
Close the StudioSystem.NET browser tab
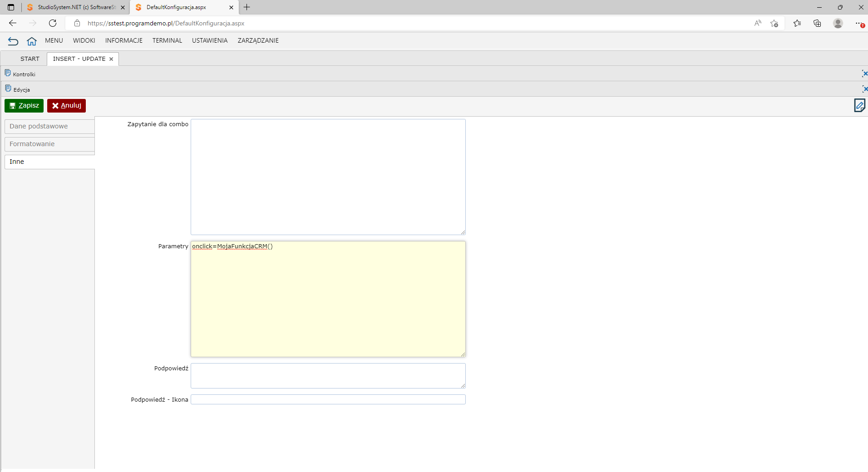coord(123,7)
